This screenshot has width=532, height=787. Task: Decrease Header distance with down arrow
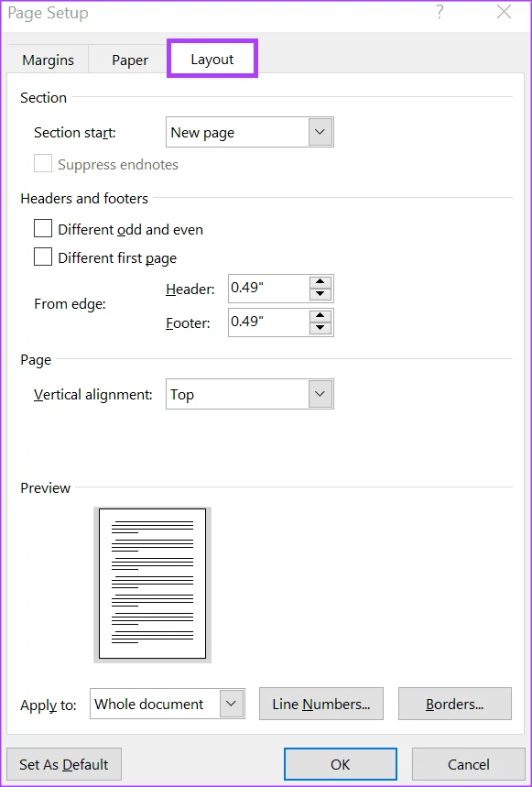point(320,295)
